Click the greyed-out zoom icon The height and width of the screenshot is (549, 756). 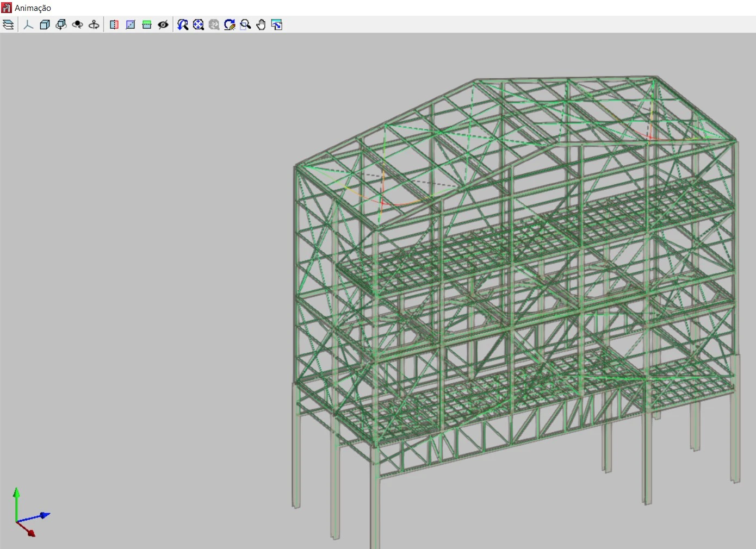214,24
